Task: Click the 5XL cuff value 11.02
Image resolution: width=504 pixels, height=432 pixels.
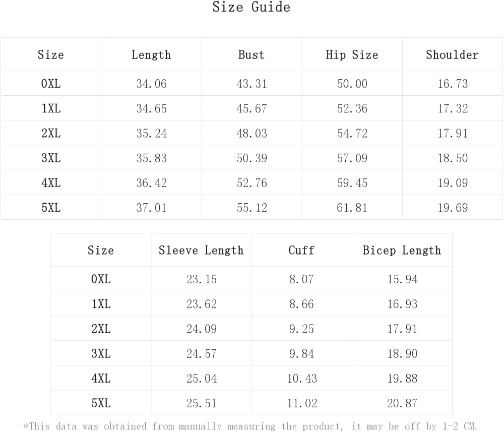Action: [301, 403]
